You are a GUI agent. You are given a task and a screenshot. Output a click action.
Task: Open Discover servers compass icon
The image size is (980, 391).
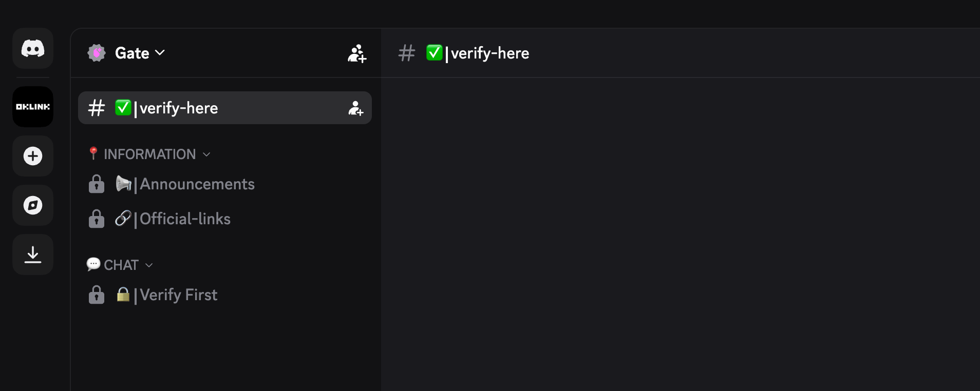33,205
